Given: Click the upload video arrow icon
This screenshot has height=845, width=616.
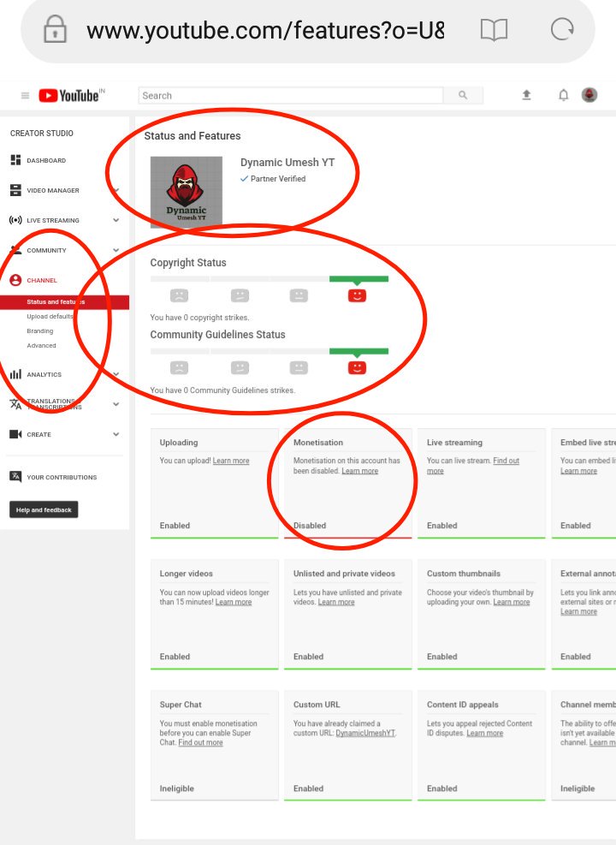Looking at the screenshot, I should (527, 95).
